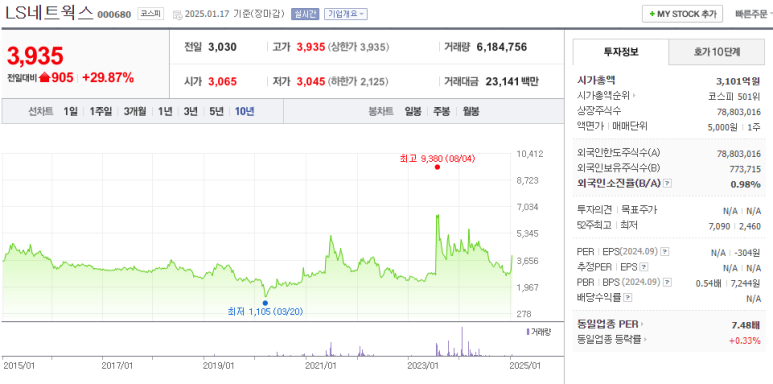Open the 동일업종 등락률 link
The image size is (773, 384).
coord(612,340)
